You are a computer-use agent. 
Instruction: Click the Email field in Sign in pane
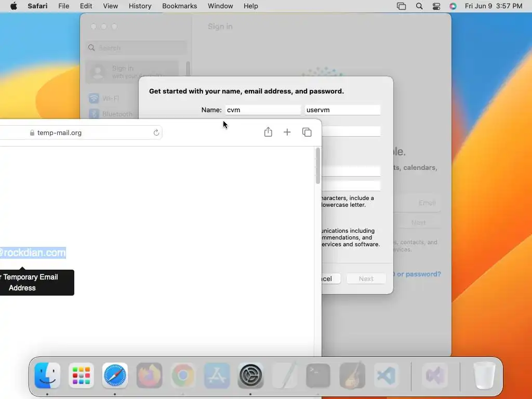pos(417,203)
